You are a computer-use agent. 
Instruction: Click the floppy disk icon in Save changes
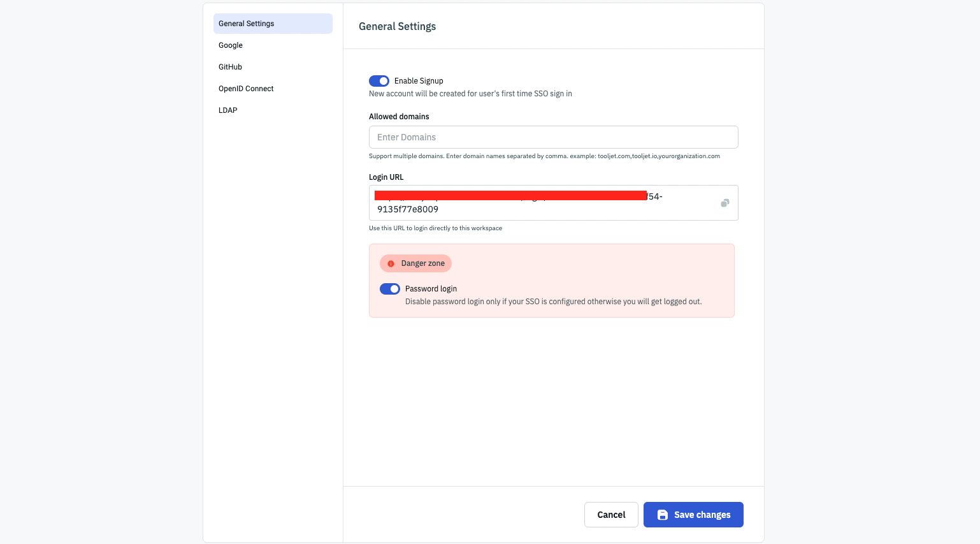[x=663, y=515]
